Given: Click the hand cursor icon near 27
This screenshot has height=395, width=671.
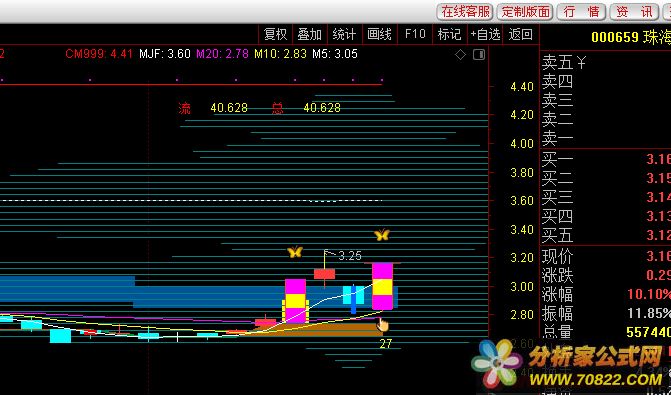Looking at the screenshot, I should coord(383,325).
